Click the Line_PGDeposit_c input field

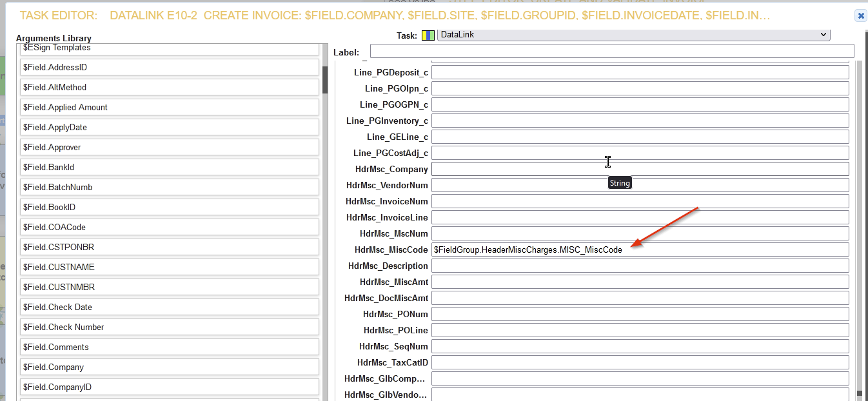pos(642,72)
